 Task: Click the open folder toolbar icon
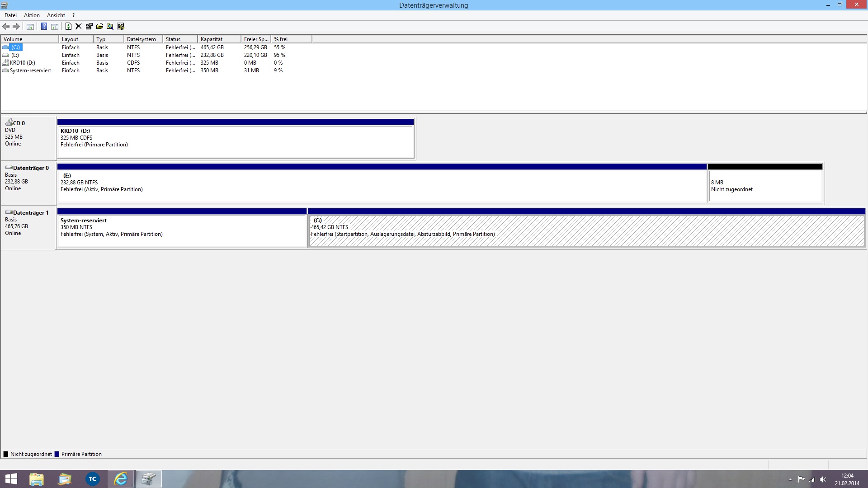pos(99,27)
